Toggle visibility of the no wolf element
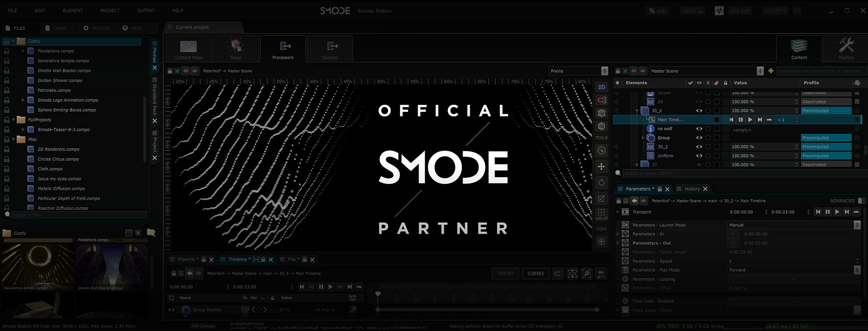868x331 pixels. click(699, 129)
